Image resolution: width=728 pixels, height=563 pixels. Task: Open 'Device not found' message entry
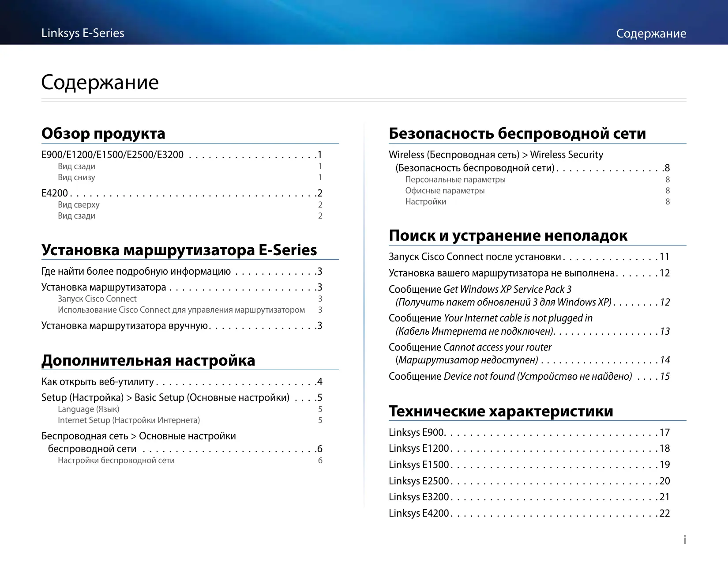click(510, 377)
